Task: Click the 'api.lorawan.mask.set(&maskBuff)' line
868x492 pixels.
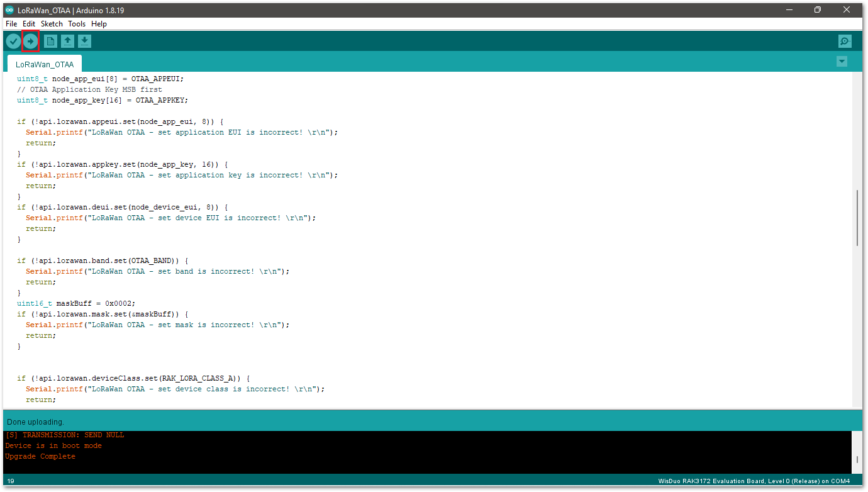Action: 103,314
